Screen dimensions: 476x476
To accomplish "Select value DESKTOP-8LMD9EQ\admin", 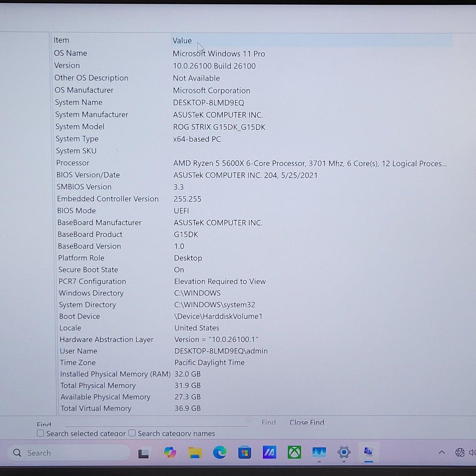I will click(221, 351).
